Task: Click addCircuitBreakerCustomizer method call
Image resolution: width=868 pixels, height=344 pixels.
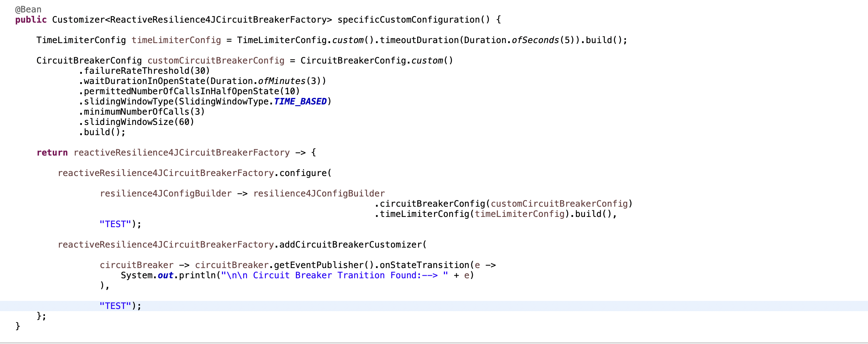Action: (x=350, y=245)
